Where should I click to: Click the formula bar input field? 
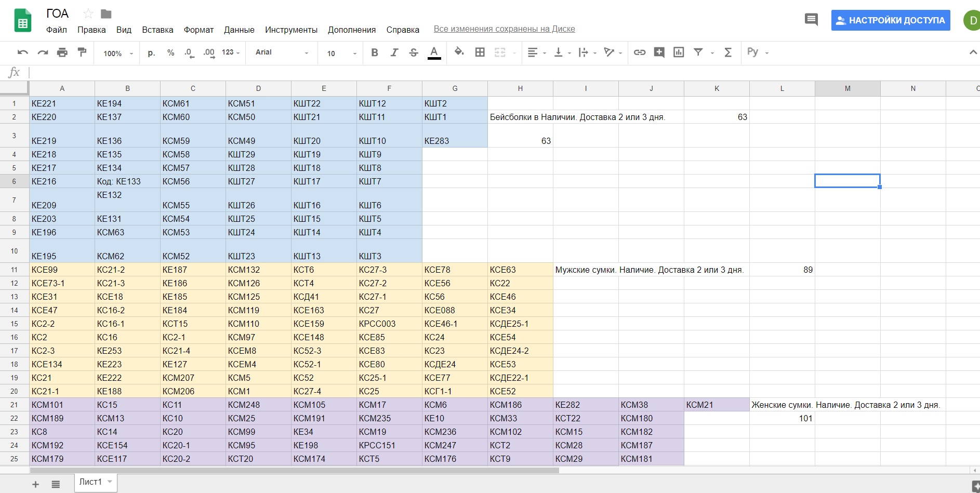tap(503, 73)
